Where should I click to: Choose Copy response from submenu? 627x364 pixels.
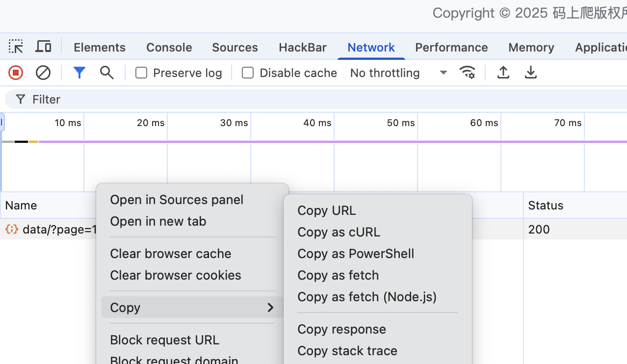point(341,329)
